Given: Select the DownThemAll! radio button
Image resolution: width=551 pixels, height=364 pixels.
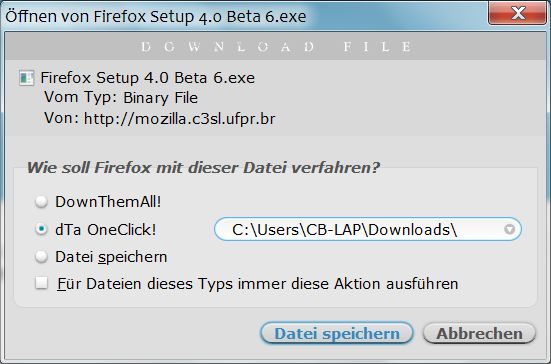Looking at the screenshot, I should pyautogui.click(x=41, y=202).
